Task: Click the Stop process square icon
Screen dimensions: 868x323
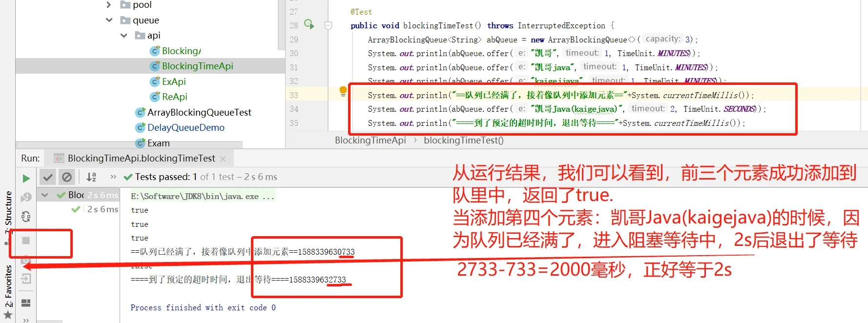Action: [x=26, y=241]
